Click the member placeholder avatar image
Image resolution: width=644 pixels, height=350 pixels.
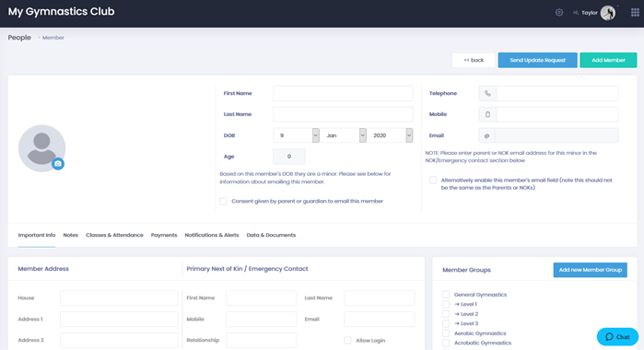(41, 148)
